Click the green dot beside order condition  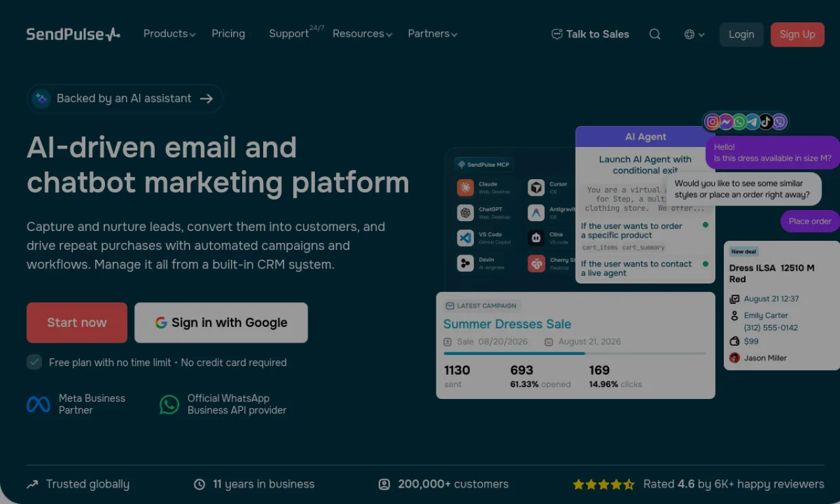click(x=705, y=225)
